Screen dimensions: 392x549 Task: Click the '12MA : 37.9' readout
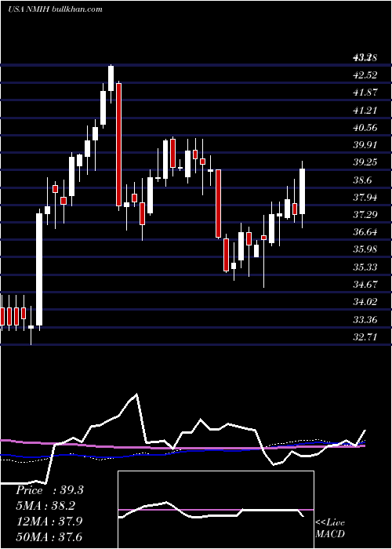coord(49,522)
